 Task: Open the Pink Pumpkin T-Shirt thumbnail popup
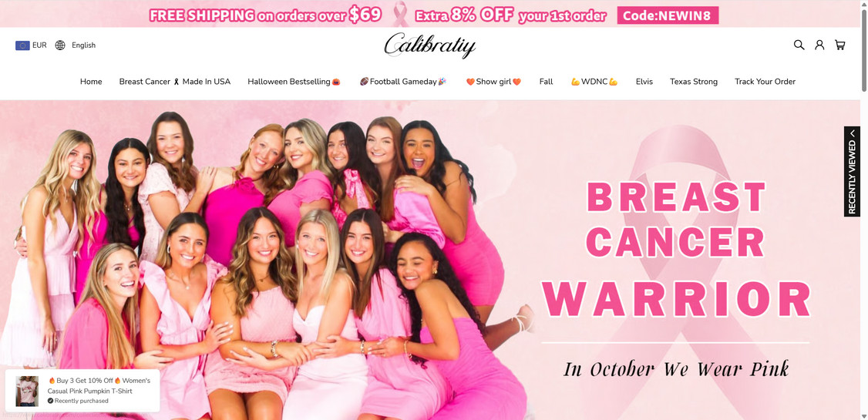[27, 391]
